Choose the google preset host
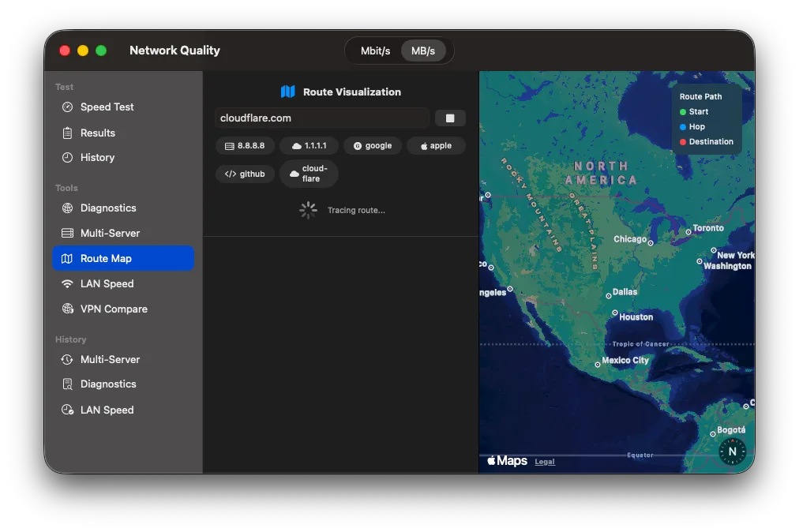 [x=373, y=146]
